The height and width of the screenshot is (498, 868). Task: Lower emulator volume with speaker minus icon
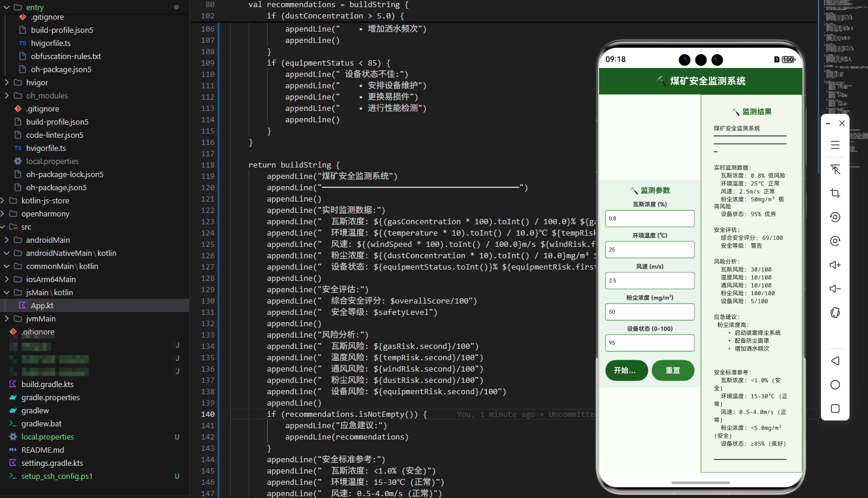[x=835, y=289]
